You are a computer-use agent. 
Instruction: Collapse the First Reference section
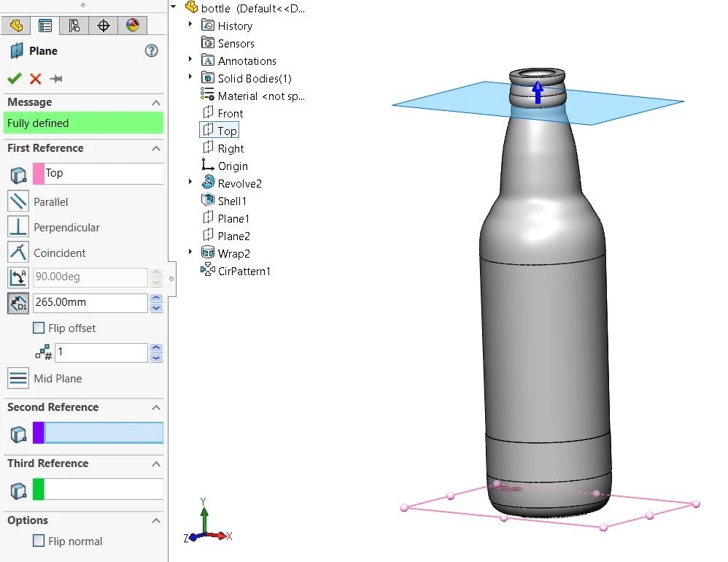(x=156, y=149)
